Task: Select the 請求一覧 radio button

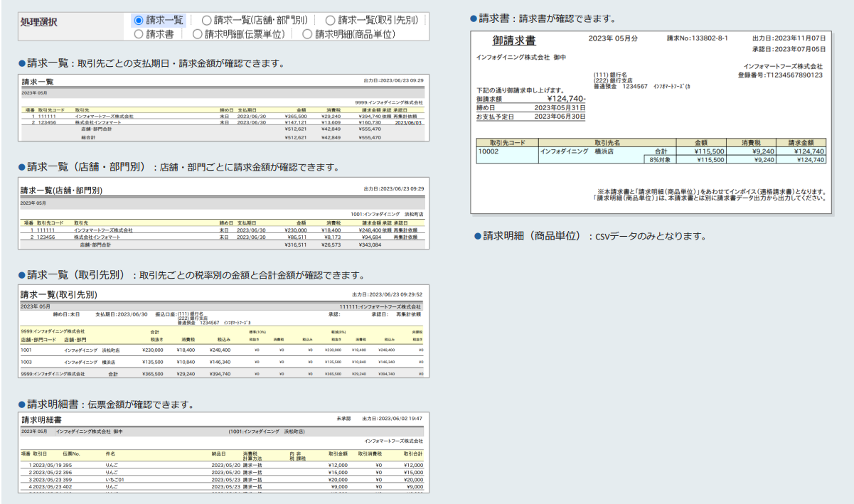Action: click(x=139, y=21)
